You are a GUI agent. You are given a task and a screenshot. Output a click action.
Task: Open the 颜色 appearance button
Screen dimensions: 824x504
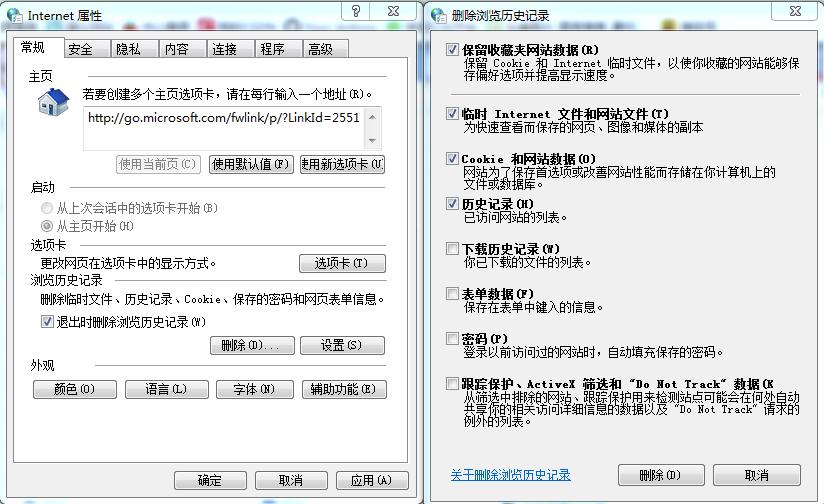pos(75,389)
